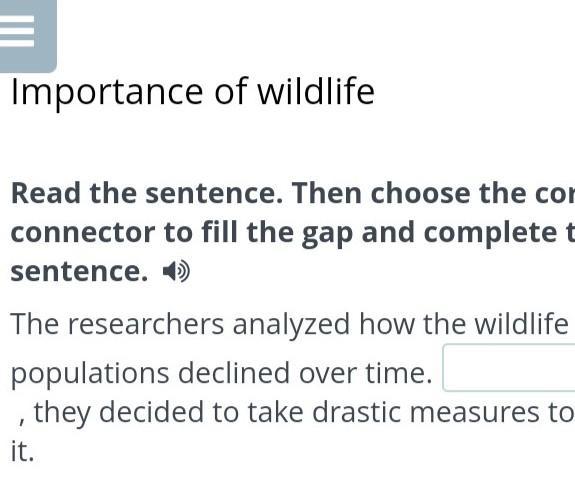Click the word 'wildlife' in heading
This screenshot has width=575, height=492.
point(316,92)
